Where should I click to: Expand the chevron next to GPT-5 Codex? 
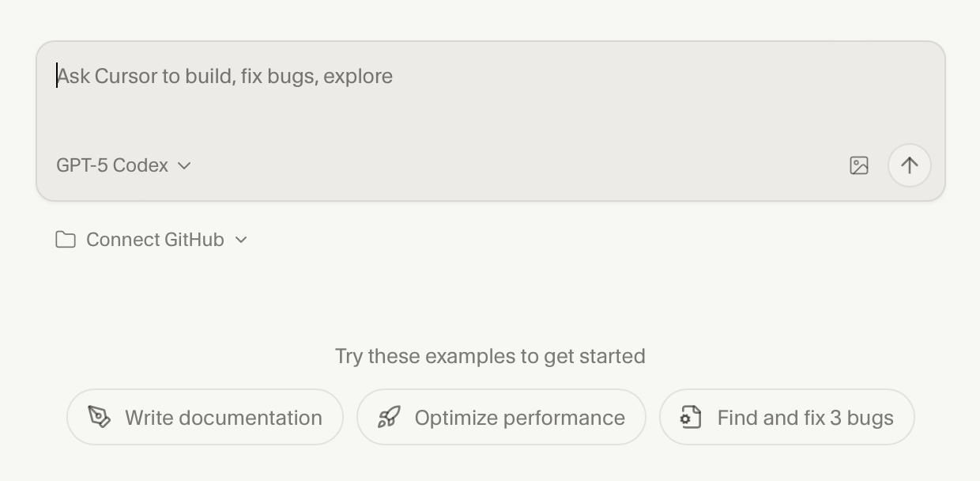point(184,165)
